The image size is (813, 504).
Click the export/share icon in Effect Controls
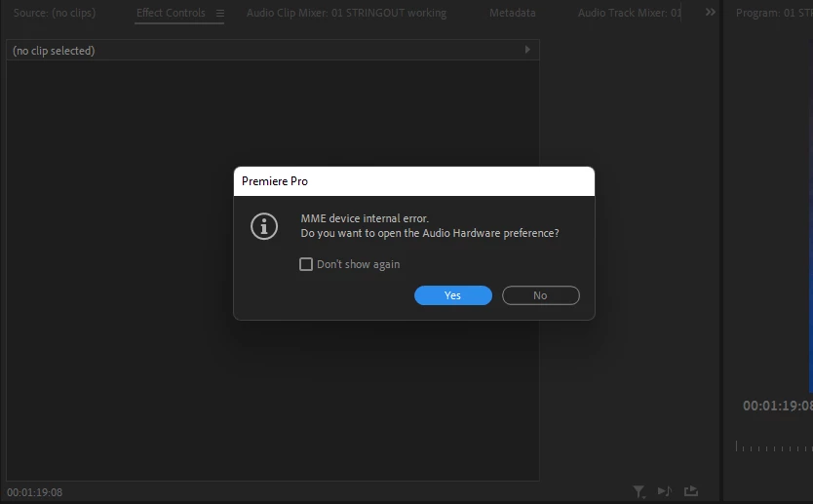[x=691, y=490]
